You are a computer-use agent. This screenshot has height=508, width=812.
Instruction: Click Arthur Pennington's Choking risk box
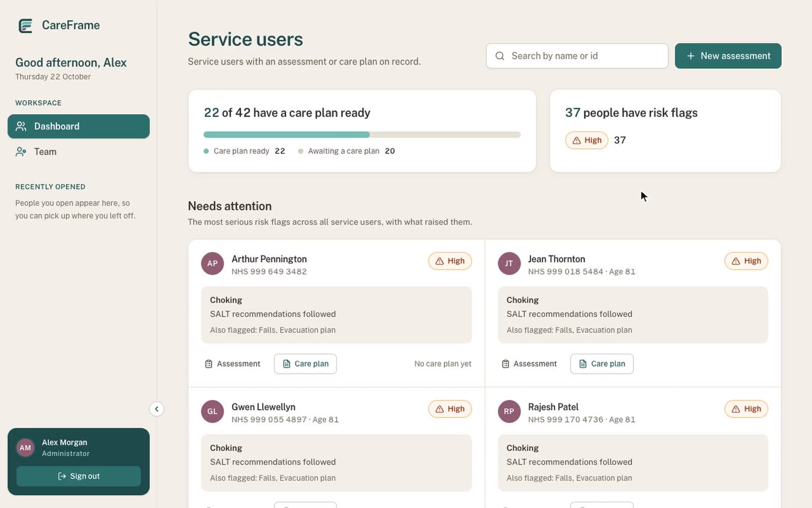coord(336,315)
